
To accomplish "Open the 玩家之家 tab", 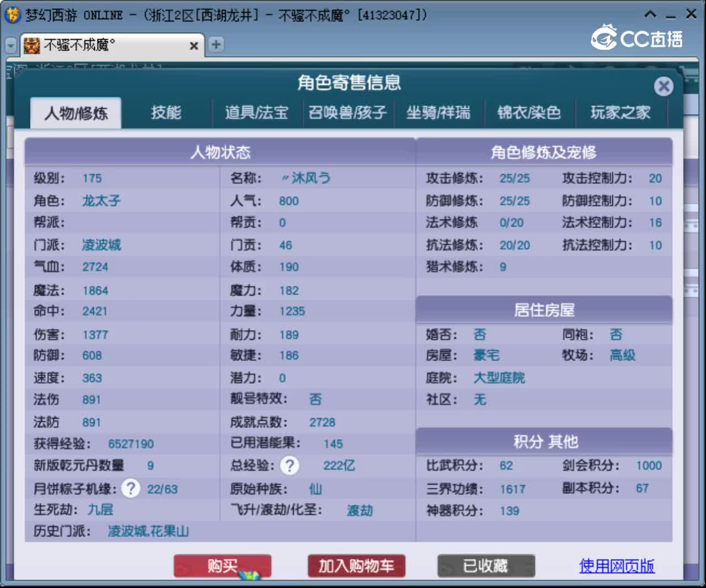I will pos(621,113).
